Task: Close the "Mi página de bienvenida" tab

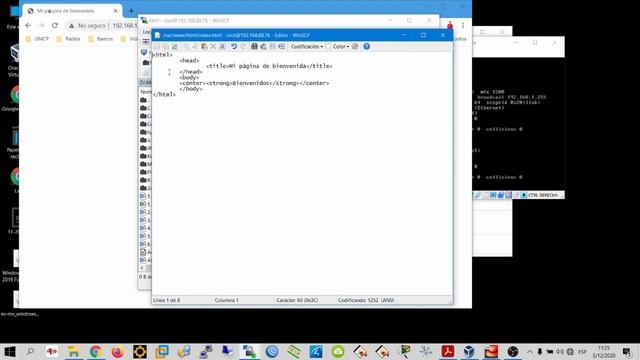Action: point(116,11)
